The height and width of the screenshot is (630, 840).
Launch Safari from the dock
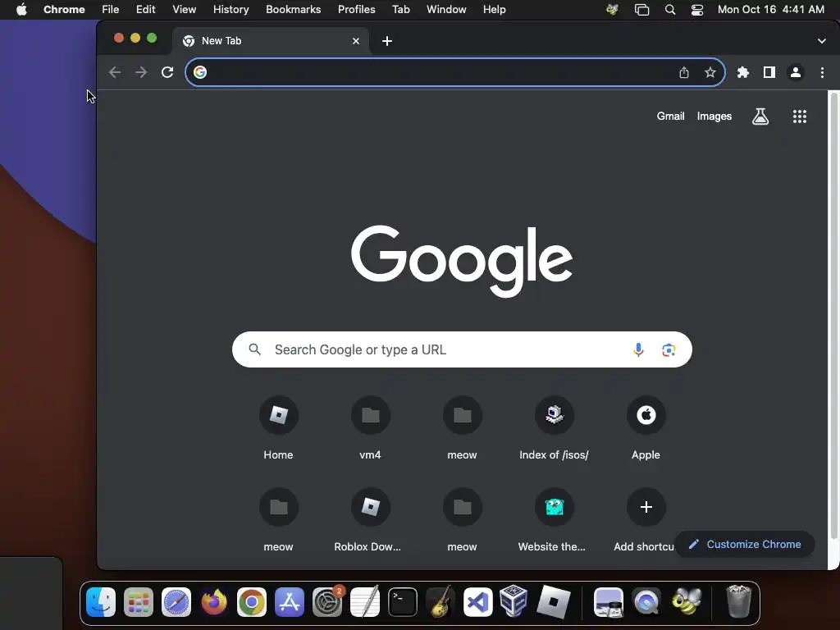[x=176, y=602]
